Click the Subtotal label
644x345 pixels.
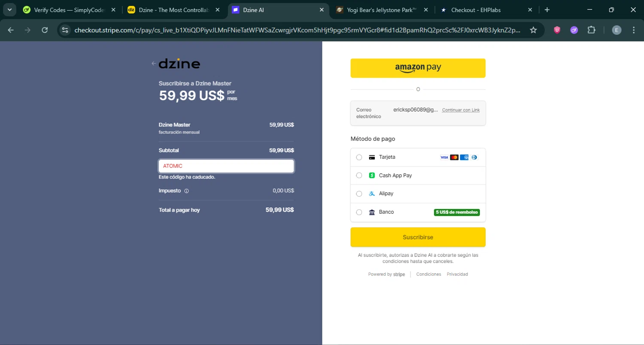pos(169,151)
